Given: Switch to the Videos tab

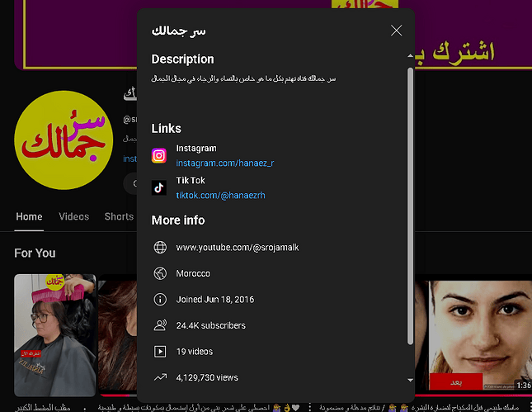Looking at the screenshot, I should 73,217.
